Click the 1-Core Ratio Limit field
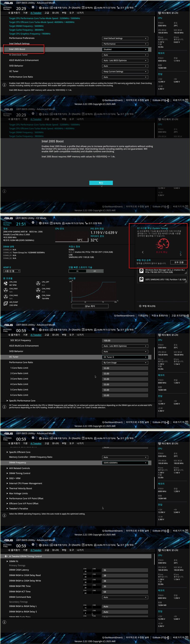Screen dimensions: 190x644 click(x=125, y=368)
